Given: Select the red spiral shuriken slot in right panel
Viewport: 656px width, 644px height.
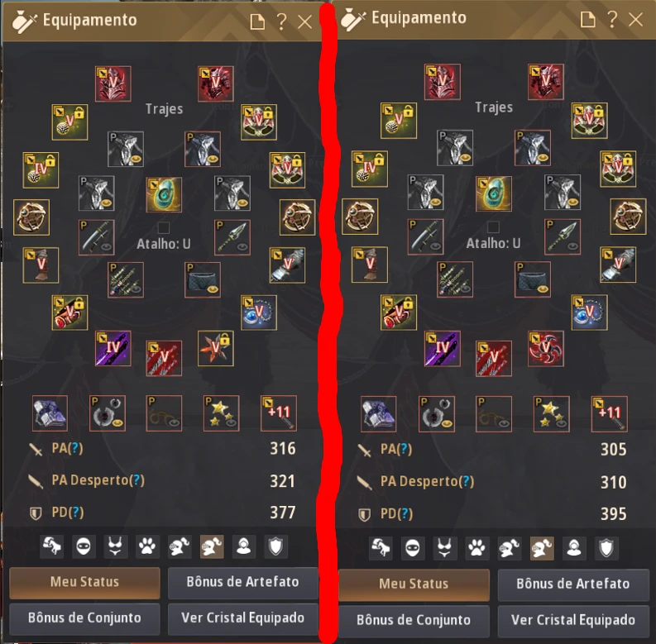Looking at the screenshot, I should (x=545, y=348).
